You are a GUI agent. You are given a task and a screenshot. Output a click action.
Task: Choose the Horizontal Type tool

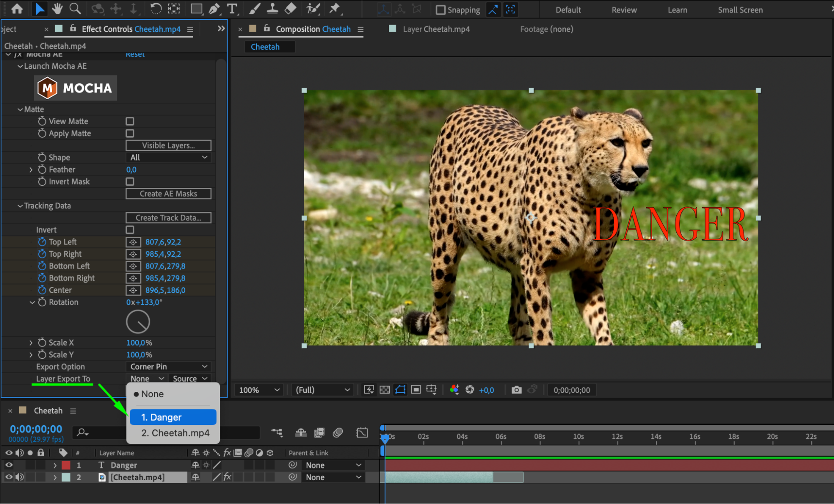(232, 9)
